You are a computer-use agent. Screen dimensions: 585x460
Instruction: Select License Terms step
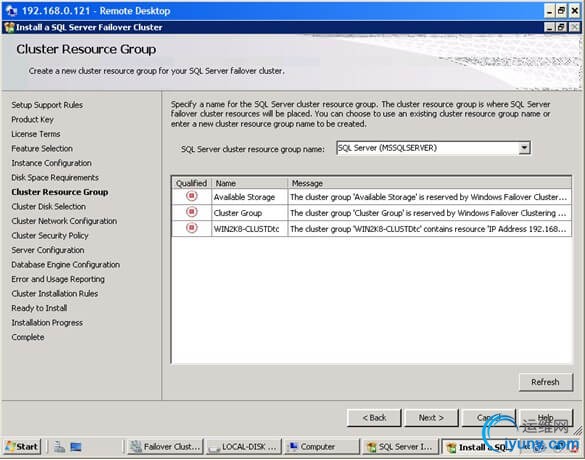(x=36, y=134)
